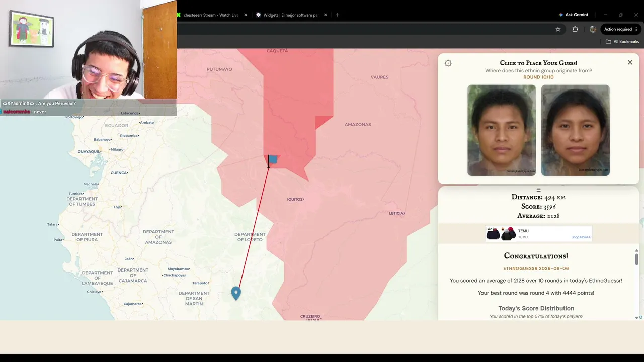Close the chesteeerr Stream tab
The image size is (644, 362).
coord(246,15)
